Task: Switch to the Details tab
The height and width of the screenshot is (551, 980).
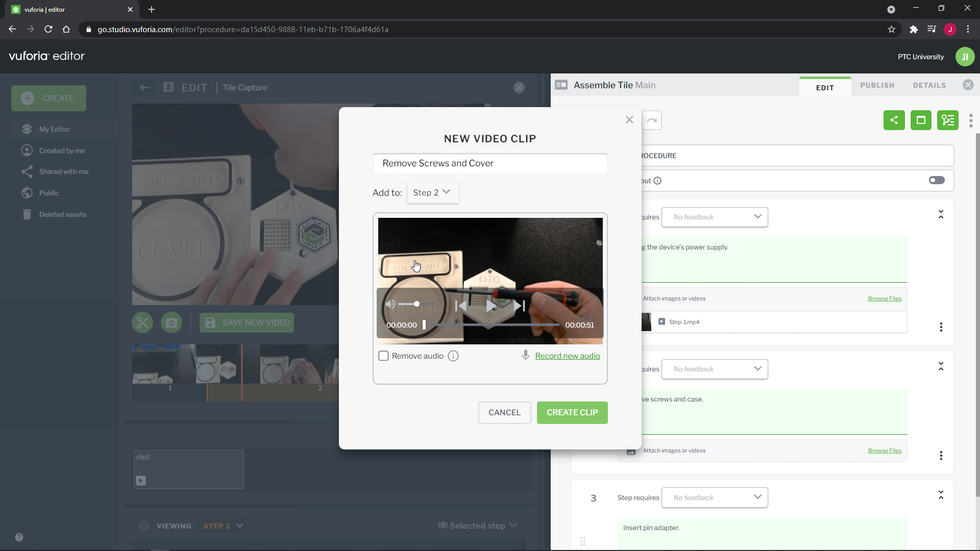Action: [x=929, y=85]
